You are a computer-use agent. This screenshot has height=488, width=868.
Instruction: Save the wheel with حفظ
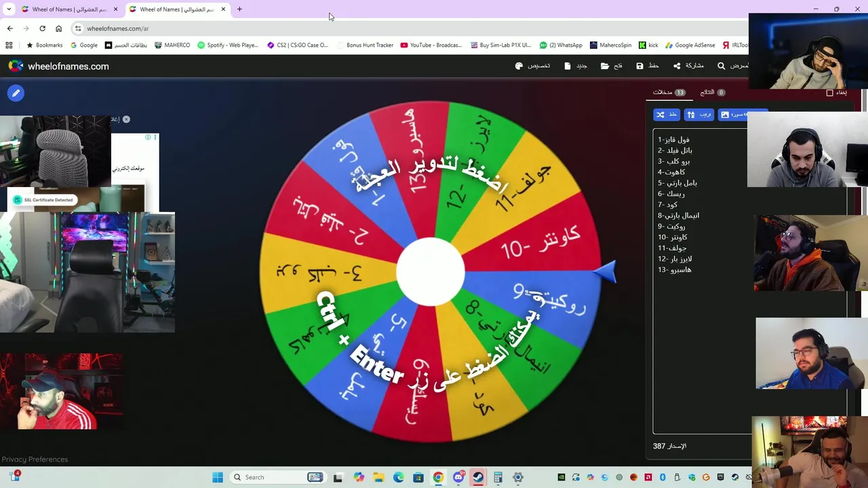[648, 66]
